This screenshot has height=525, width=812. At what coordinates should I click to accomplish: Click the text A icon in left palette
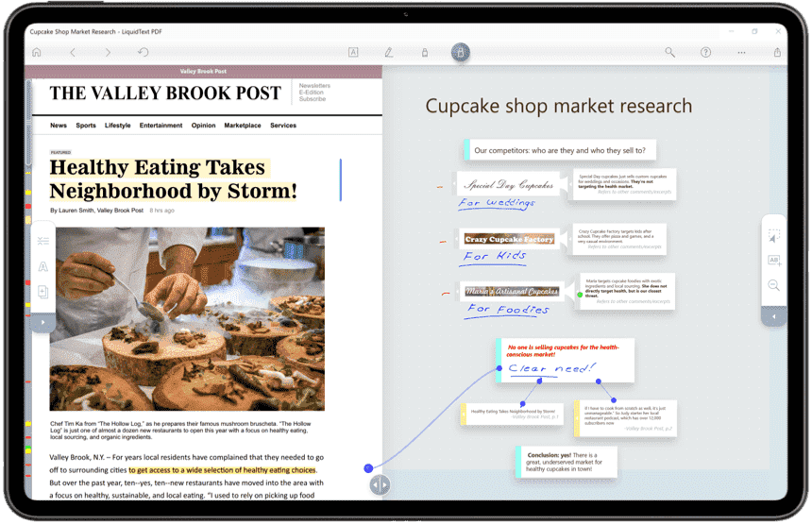[43, 266]
